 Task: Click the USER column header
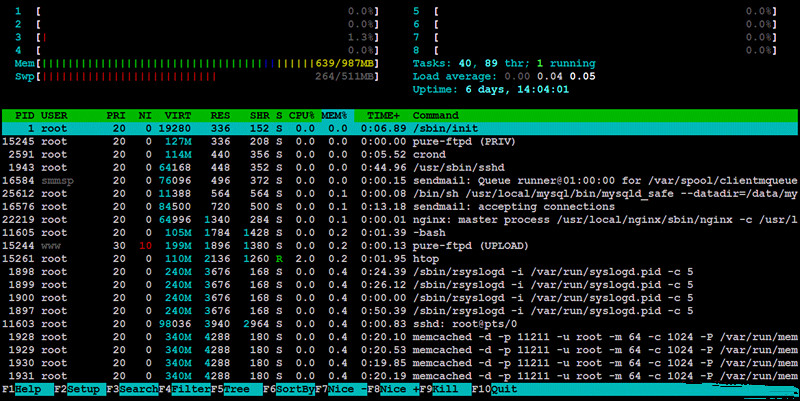(54, 115)
